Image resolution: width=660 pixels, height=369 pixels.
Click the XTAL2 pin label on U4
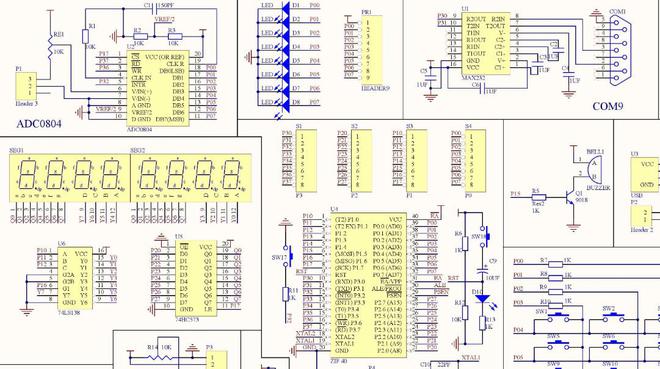click(344, 337)
